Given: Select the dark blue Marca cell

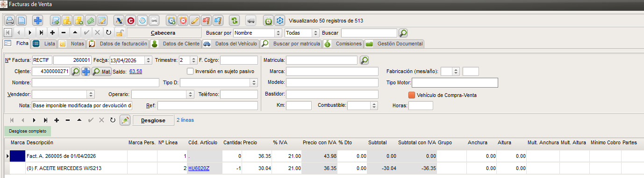Looking at the screenshot, I should coord(17,156).
